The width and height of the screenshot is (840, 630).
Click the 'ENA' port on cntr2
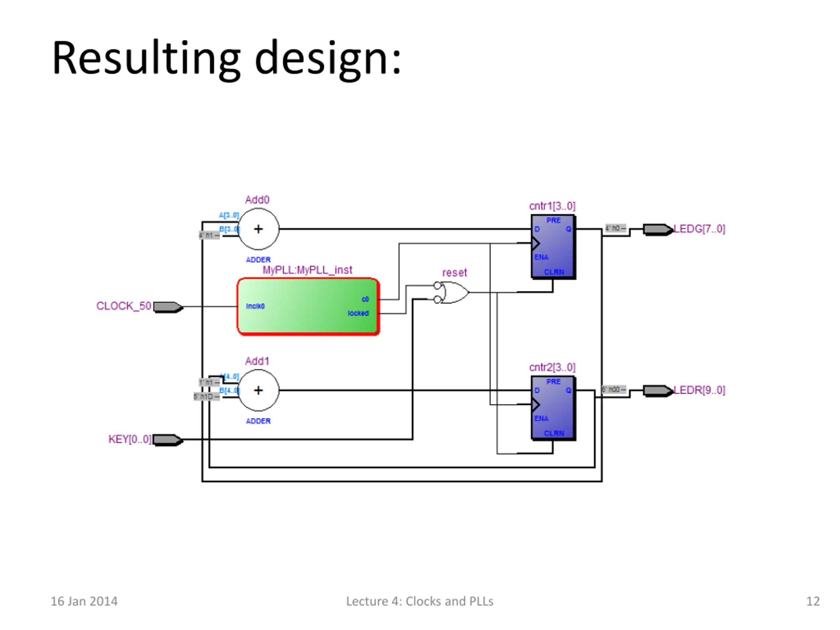(541, 418)
